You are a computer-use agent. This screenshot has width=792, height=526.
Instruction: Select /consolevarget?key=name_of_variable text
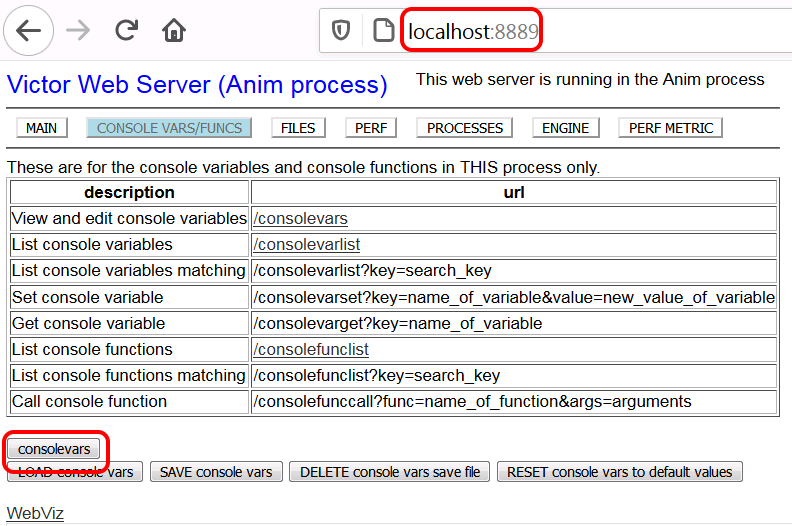coord(398,323)
